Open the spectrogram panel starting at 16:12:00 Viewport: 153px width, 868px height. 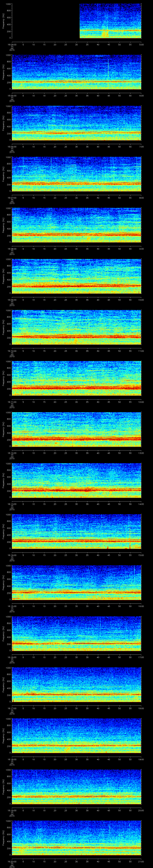tap(77, 430)
